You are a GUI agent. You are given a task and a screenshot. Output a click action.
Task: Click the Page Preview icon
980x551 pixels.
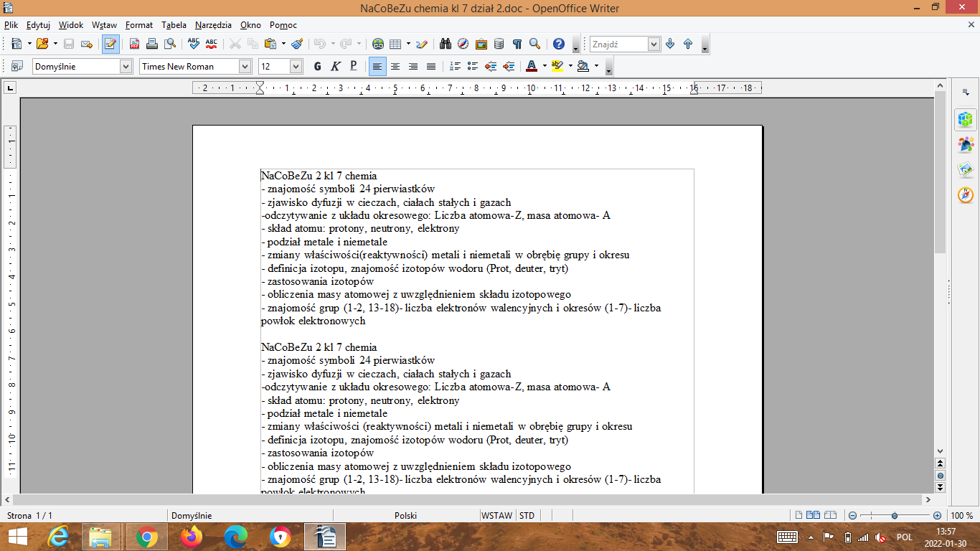170,44
